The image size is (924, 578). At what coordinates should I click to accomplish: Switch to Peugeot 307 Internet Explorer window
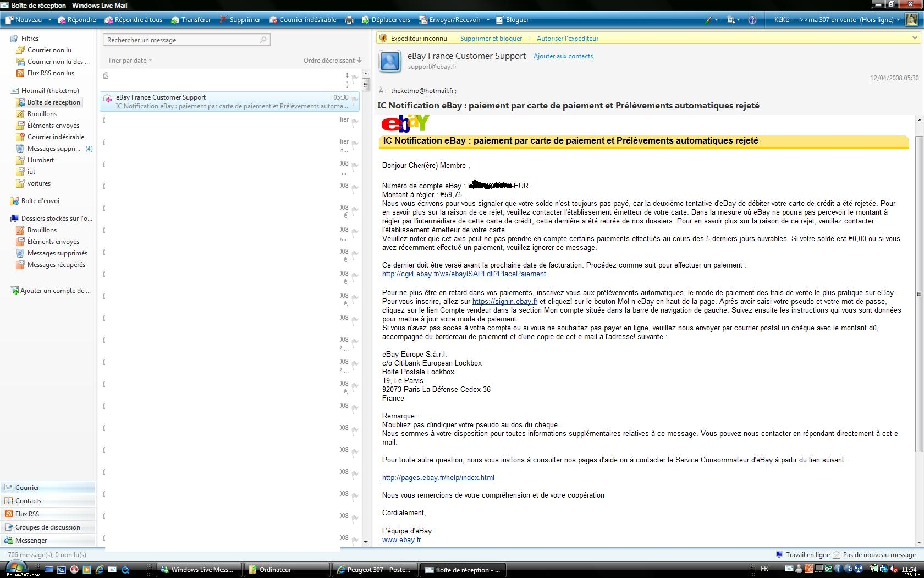pyautogui.click(x=375, y=570)
